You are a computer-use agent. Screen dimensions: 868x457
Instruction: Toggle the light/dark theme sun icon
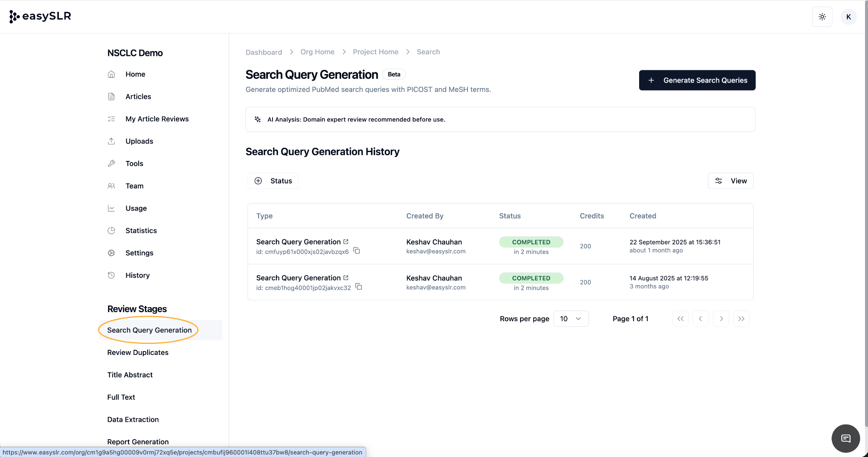(x=822, y=17)
